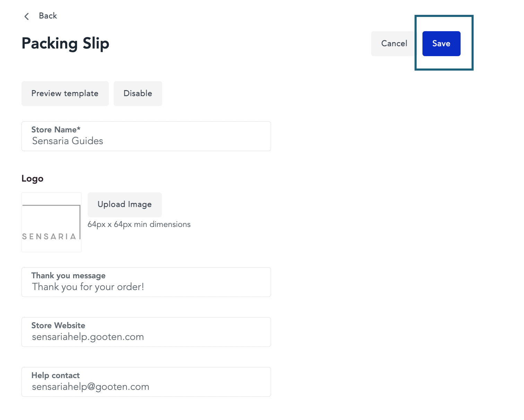Click the Packing Slip page title
The image size is (524, 420).
pos(65,44)
